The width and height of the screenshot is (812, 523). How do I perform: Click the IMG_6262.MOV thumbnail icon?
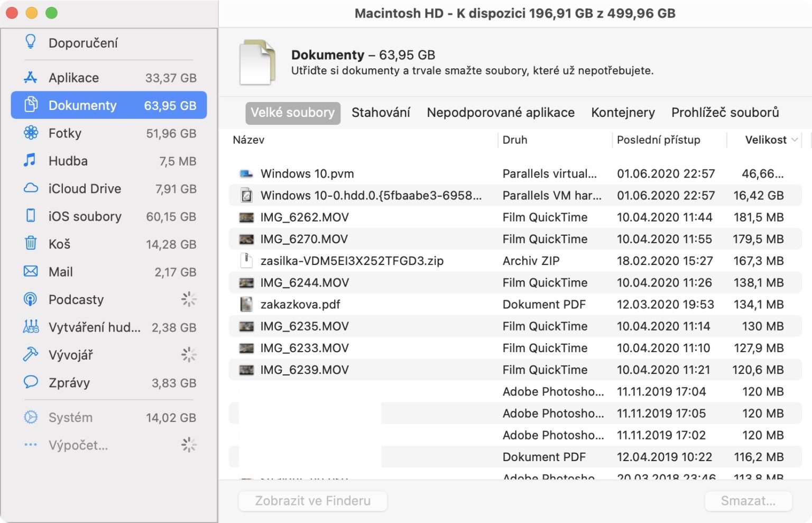point(246,217)
